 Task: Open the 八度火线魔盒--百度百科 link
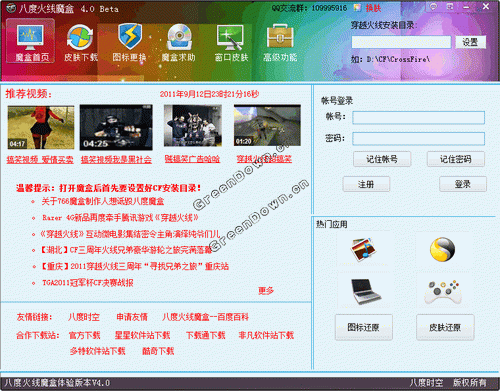(x=205, y=317)
